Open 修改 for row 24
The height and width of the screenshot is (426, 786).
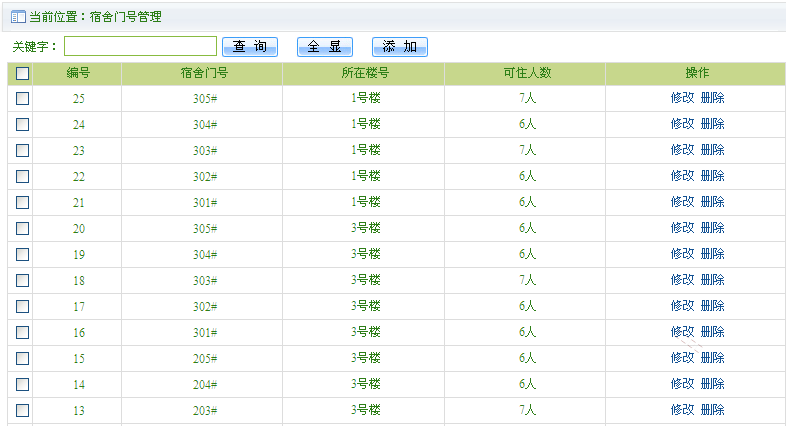pyautogui.click(x=682, y=124)
